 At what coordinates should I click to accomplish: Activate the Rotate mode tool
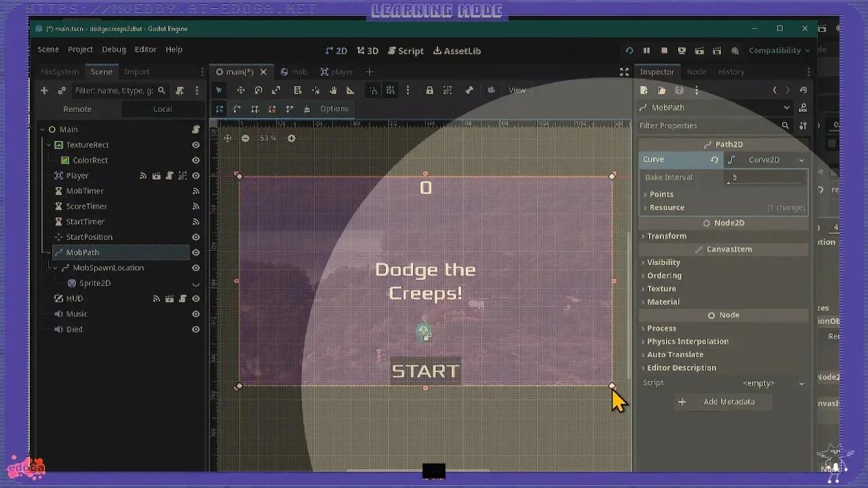tap(258, 89)
